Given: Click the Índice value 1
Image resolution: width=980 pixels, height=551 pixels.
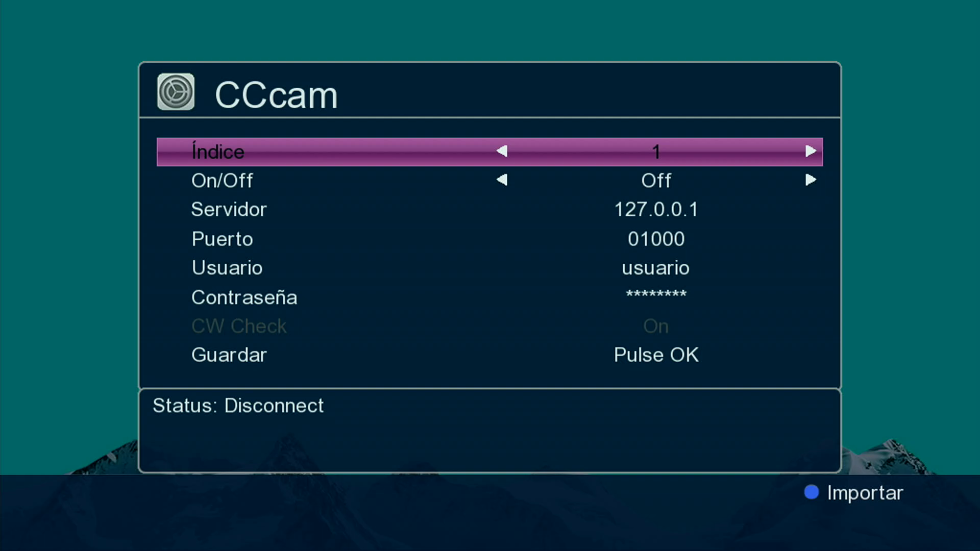Looking at the screenshot, I should tap(656, 152).
